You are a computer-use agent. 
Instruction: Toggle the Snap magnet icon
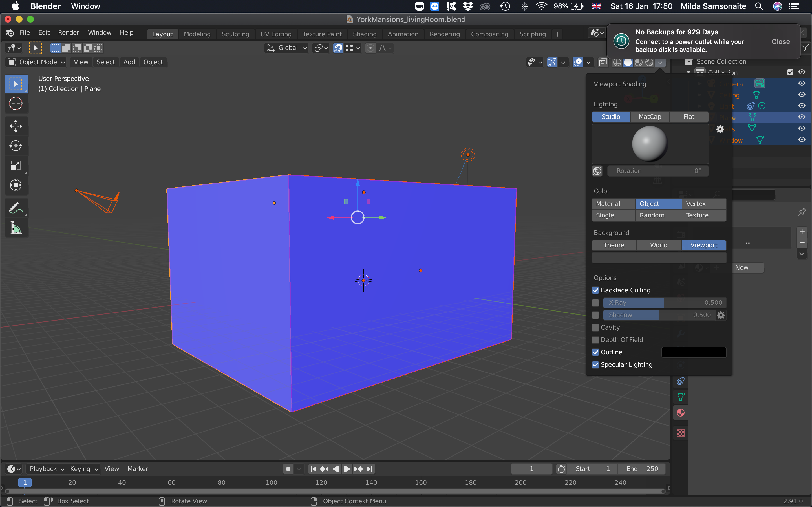[338, 48]
